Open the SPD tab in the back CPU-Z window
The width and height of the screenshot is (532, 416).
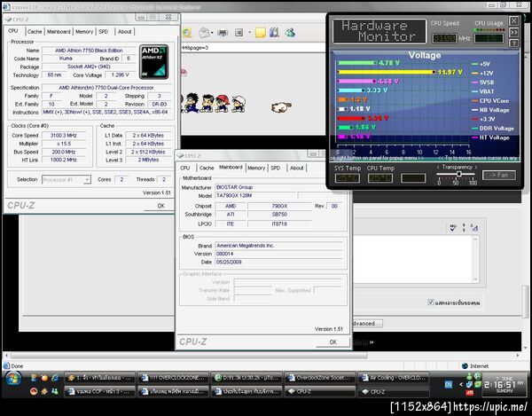click(x=103, y=31)
